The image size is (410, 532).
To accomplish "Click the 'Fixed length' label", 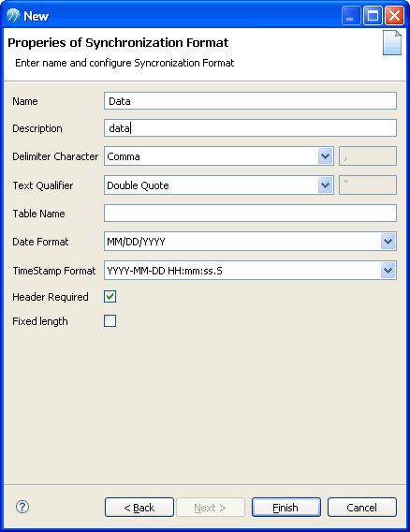I will coord(40,321).
